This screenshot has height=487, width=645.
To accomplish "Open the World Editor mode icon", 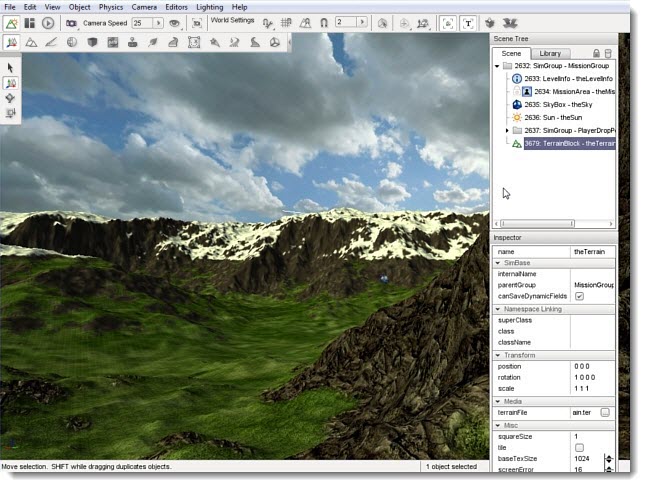I will click(11, 22).
